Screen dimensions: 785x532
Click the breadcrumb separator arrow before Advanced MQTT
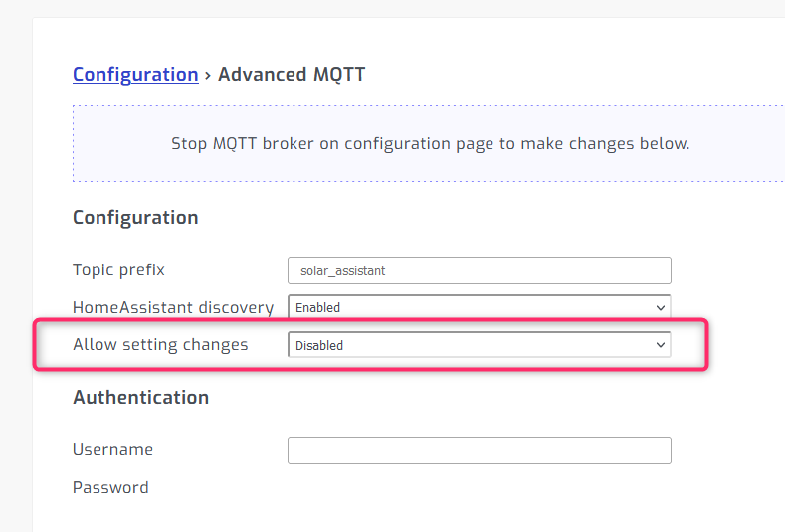[208, 75]
